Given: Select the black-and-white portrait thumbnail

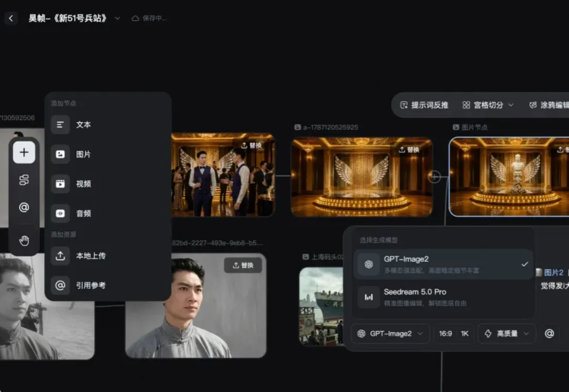Looking at the screenshot, I should [x=47, y=307].
